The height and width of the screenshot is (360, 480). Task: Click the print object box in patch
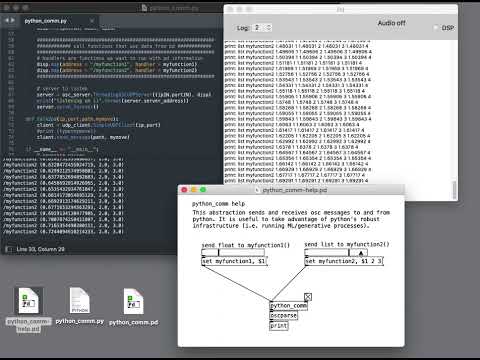[x=279, y=325]
